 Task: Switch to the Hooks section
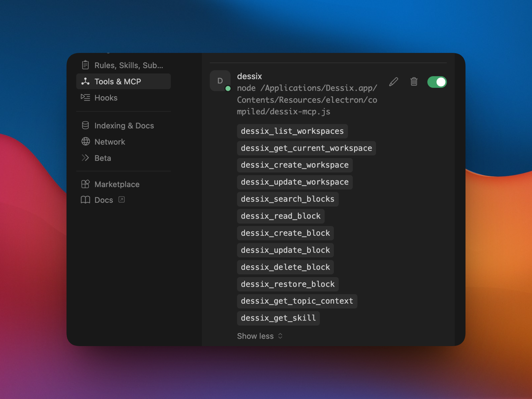[x=106, y=98]
